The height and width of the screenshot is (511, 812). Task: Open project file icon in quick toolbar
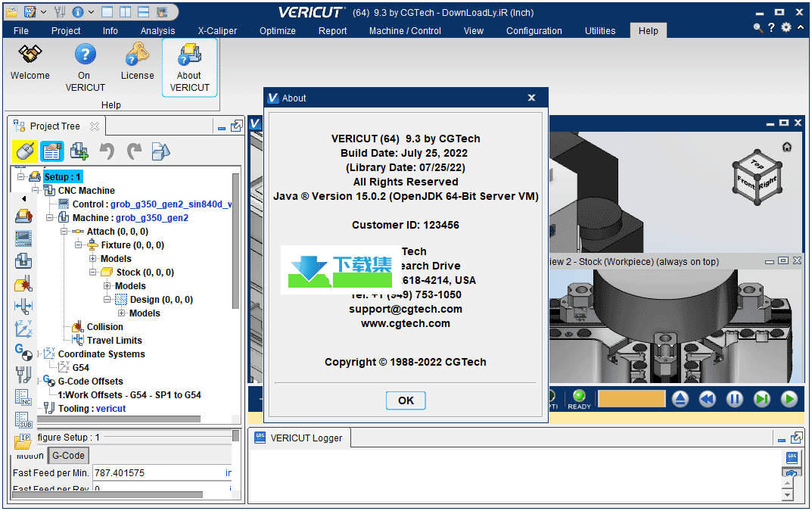point(12,11)
